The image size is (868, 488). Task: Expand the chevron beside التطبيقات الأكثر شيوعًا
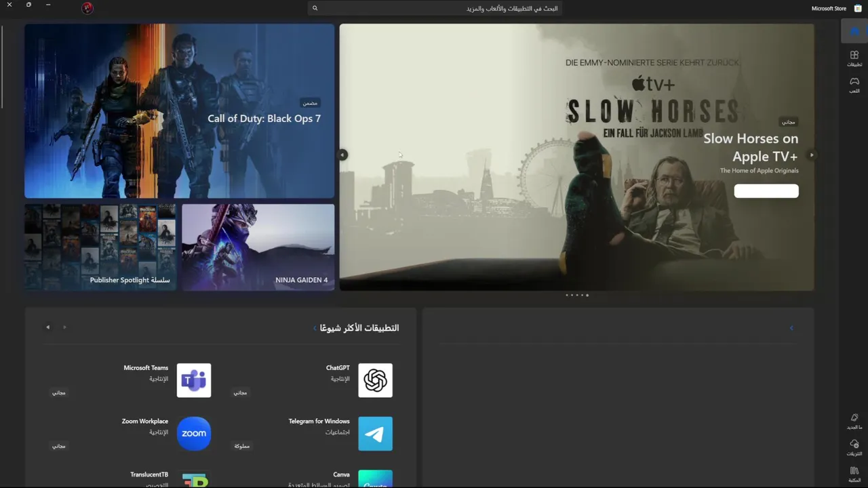(x=315, y=328)
